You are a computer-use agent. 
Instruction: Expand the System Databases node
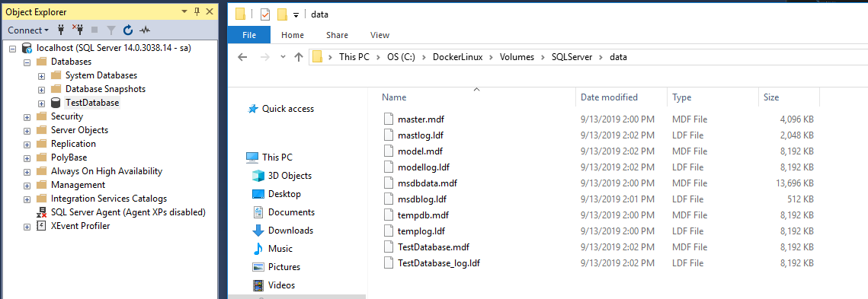click(41, 76)
